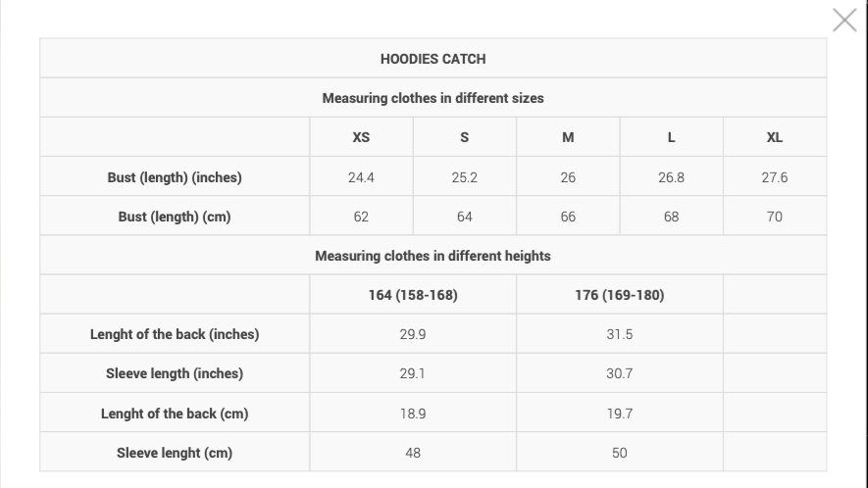
Task: Select the XS size column header
Action: pyautogui.click(x=361, y=137)
